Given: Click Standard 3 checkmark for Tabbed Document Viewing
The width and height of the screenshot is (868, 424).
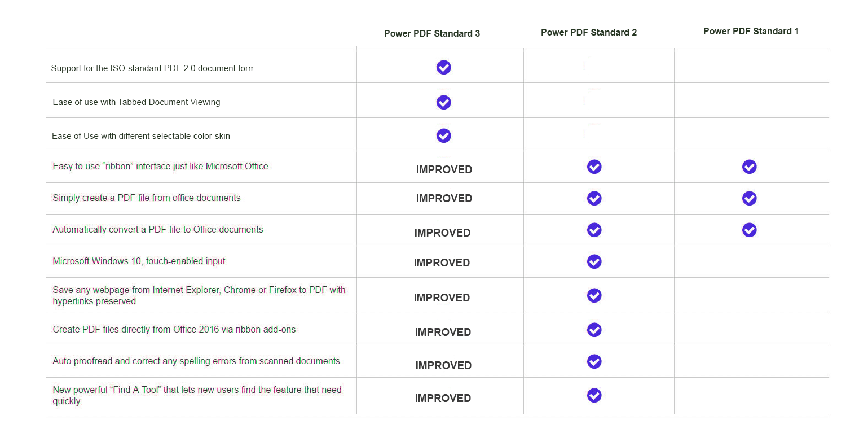Looking at the screenshot, I should click(444, 102).
